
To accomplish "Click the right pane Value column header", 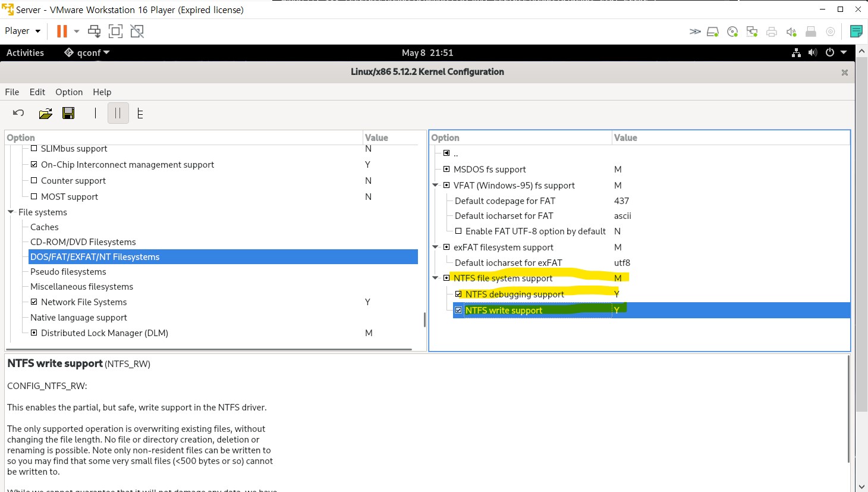I will 731,137.
